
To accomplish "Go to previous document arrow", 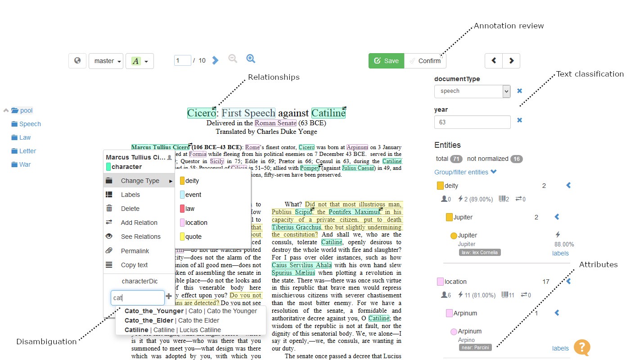I will click(x=494, y=61).
